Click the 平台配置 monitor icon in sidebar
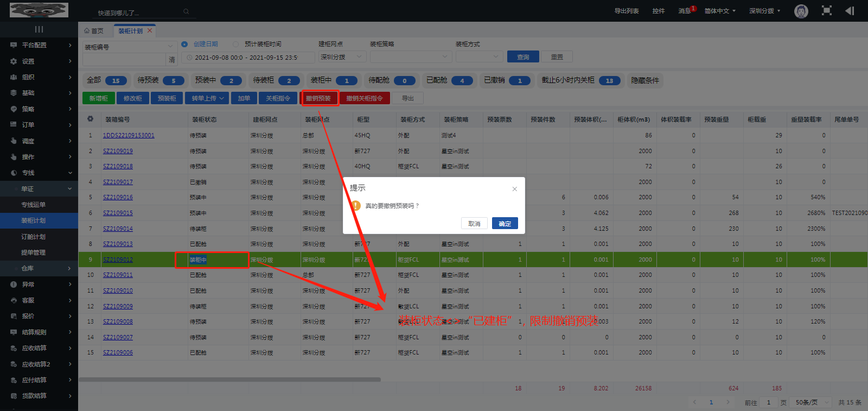Image resolution: width=868 pixels, height=411 pixels. coord(14,45)
